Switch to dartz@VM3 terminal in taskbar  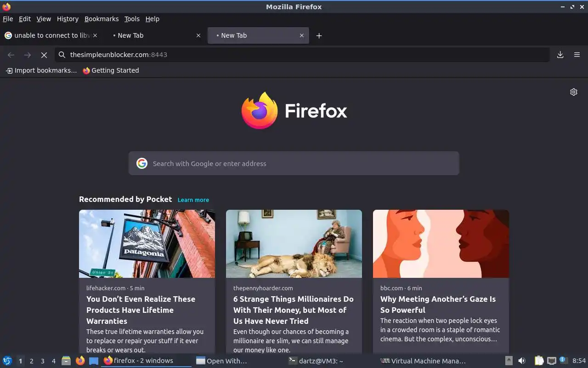[330, 361]
